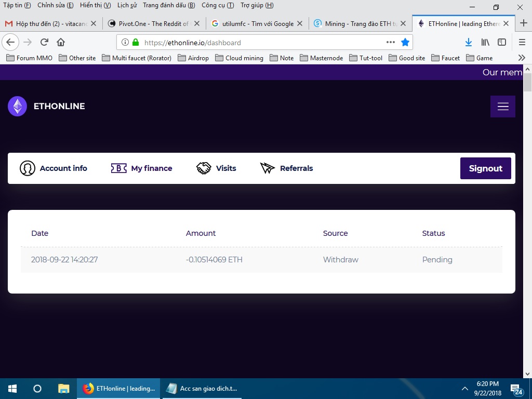Click the Pending status text

[437, 260]
